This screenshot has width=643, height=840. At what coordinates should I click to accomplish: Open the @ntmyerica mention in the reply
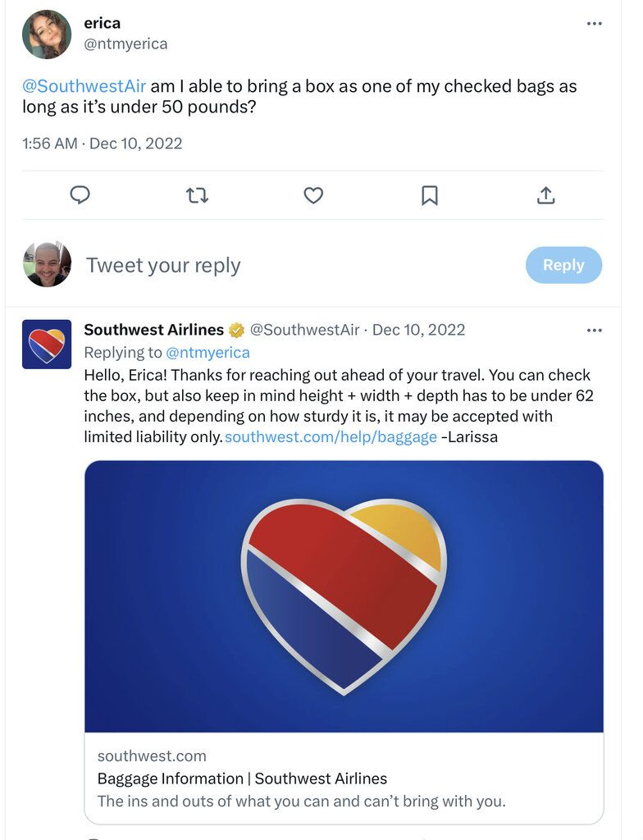coord(207,353)
